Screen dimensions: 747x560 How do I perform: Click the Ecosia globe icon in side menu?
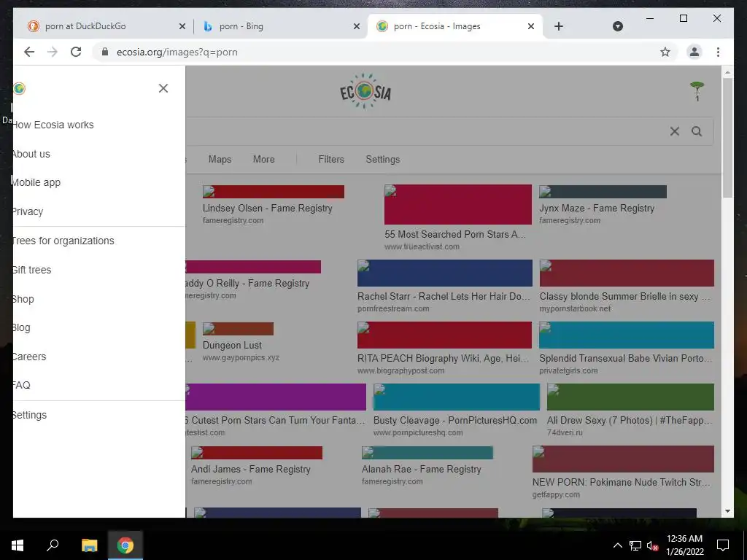click(x=19, y=88)
